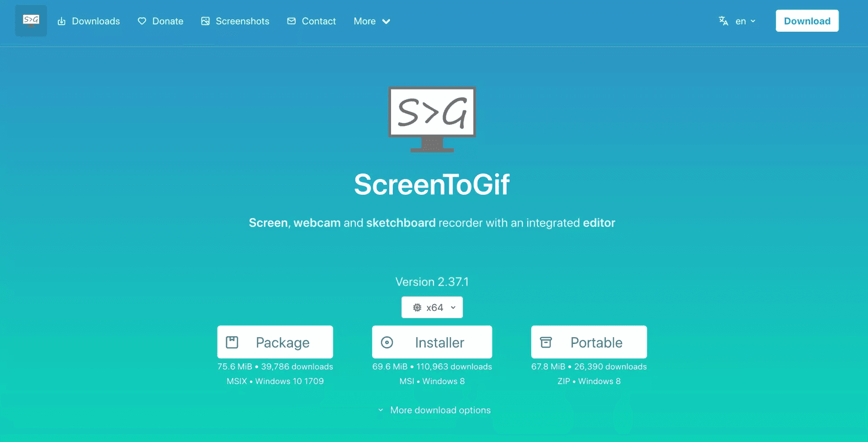Click the large S>G monitor logo

pos(432,119)
